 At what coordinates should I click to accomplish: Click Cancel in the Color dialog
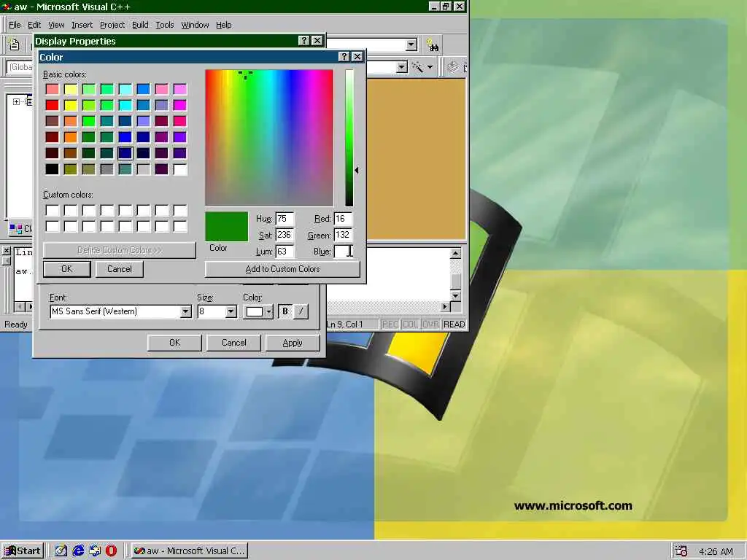(119, 269)
